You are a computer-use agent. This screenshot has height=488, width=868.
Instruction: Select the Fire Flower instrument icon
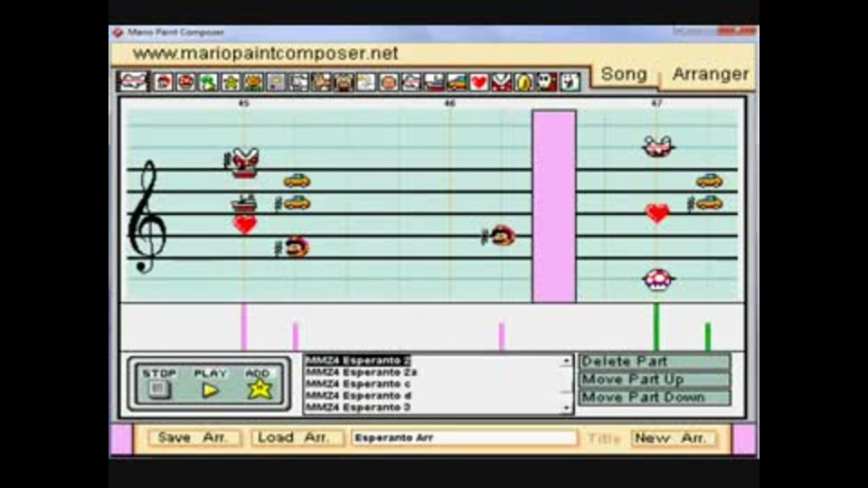tap(253, 82)
